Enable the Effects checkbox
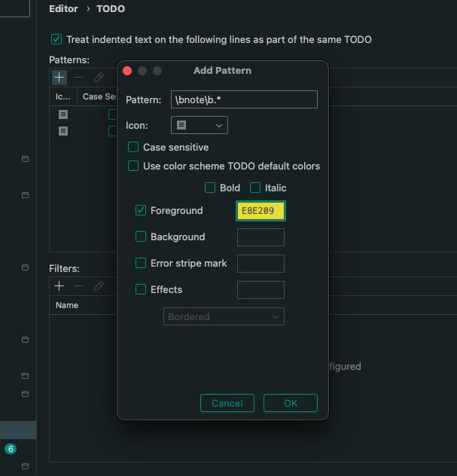 141,289
